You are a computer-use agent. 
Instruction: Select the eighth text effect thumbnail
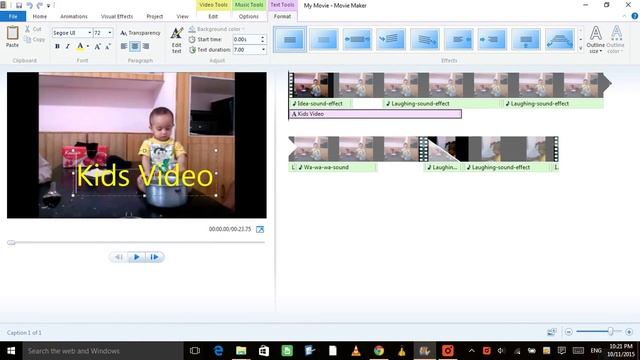[x=526, y=39]
